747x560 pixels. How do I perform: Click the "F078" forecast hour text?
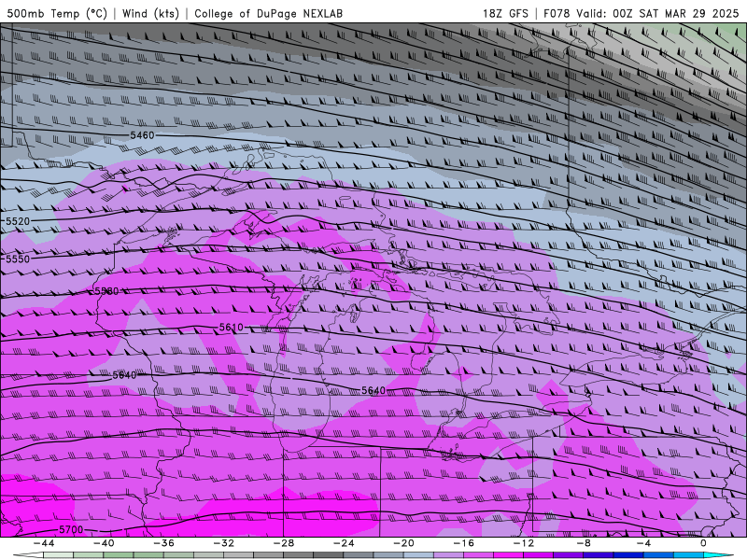click(x=557, y=13)
